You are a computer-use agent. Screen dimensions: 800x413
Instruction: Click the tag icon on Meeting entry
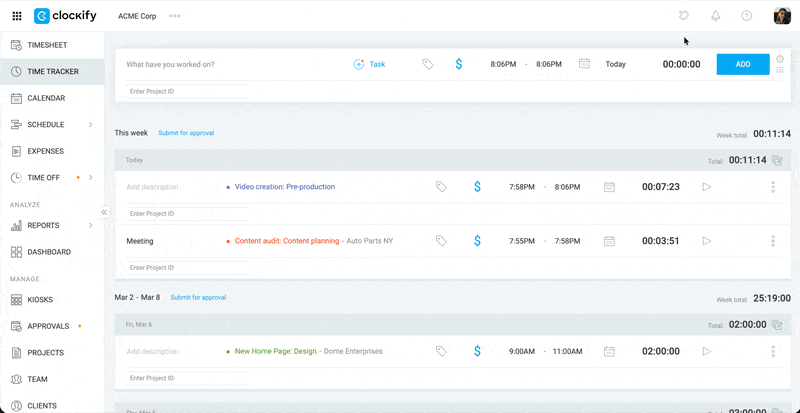click(441, 241)
